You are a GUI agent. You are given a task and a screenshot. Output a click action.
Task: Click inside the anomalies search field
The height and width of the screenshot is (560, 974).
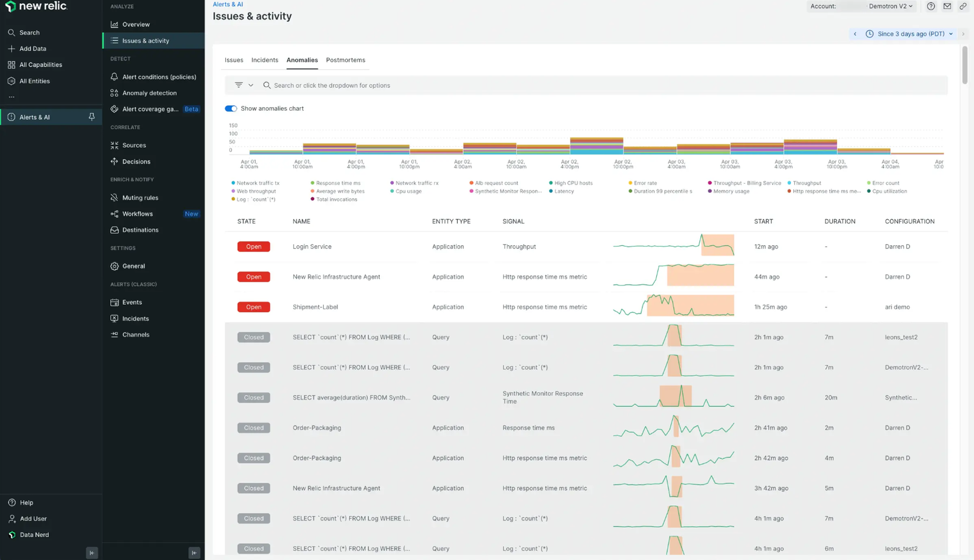click(x=426, y=85)
